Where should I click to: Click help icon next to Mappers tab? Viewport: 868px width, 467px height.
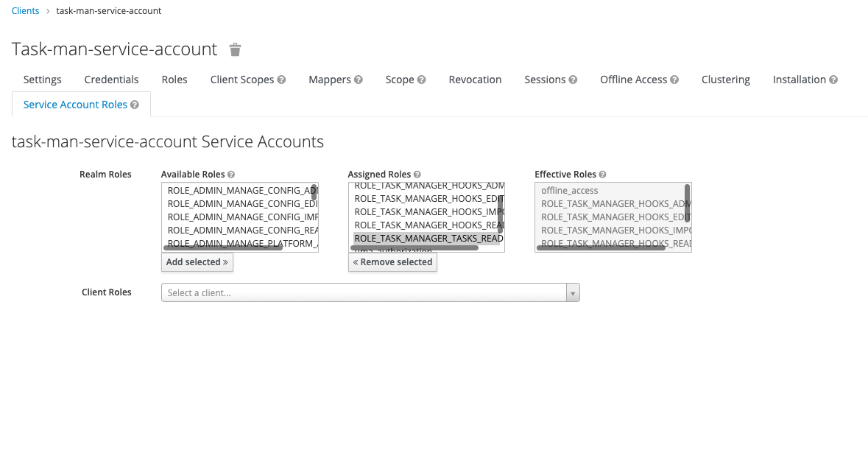tap(358, 80)
